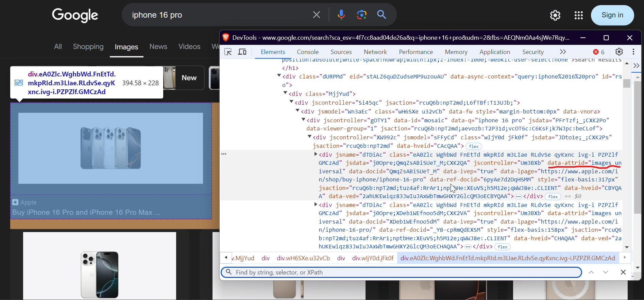Switch to the All results tab
Viewport: 644px width, 300px height.
pos(58,47)
